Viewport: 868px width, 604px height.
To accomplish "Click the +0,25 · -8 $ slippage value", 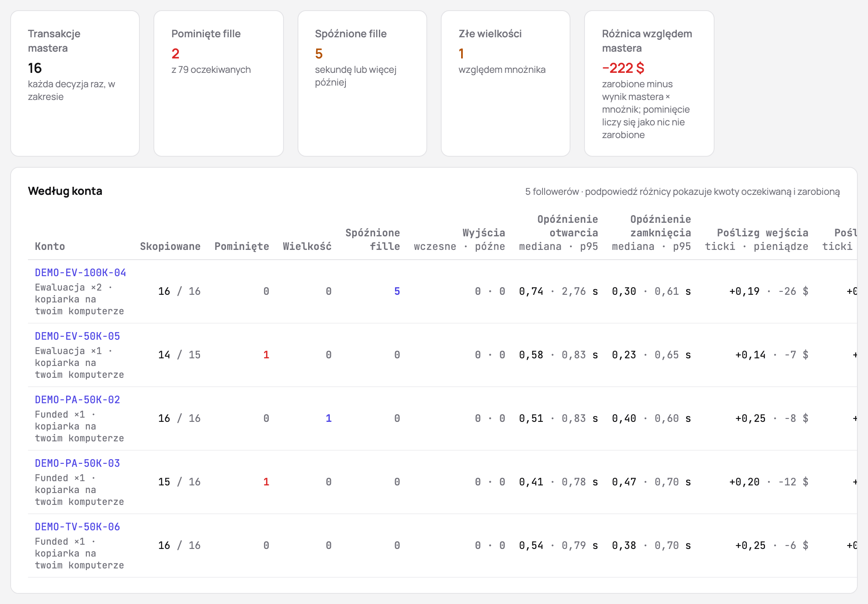I will pos(772,418).
